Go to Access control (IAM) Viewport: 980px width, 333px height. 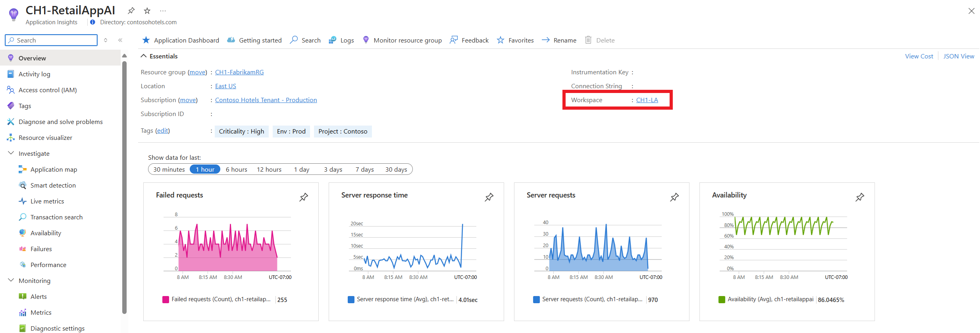pyautogui.click(x=48, y=90)
